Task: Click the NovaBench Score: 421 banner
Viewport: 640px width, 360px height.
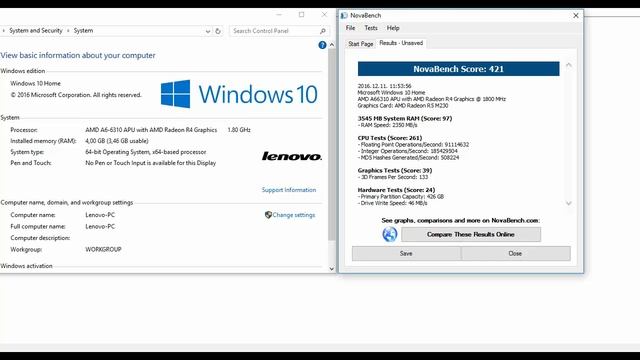Action: tap(458, 69)
